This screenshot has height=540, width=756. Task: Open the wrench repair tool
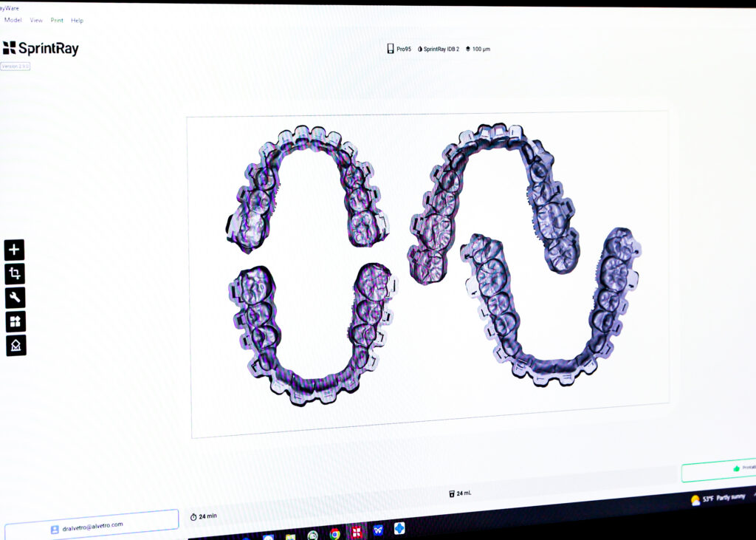[x=15, y=298]
